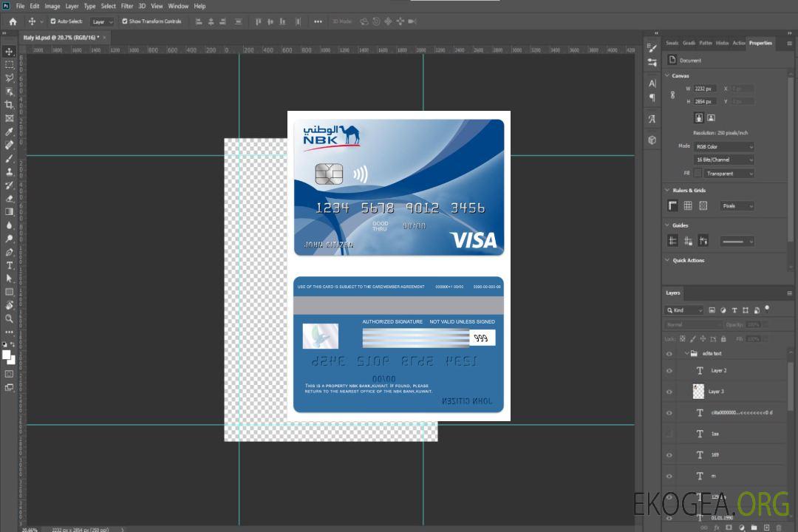
Task: Set canvas to portrait orientation
Action: tap(699, 117)
